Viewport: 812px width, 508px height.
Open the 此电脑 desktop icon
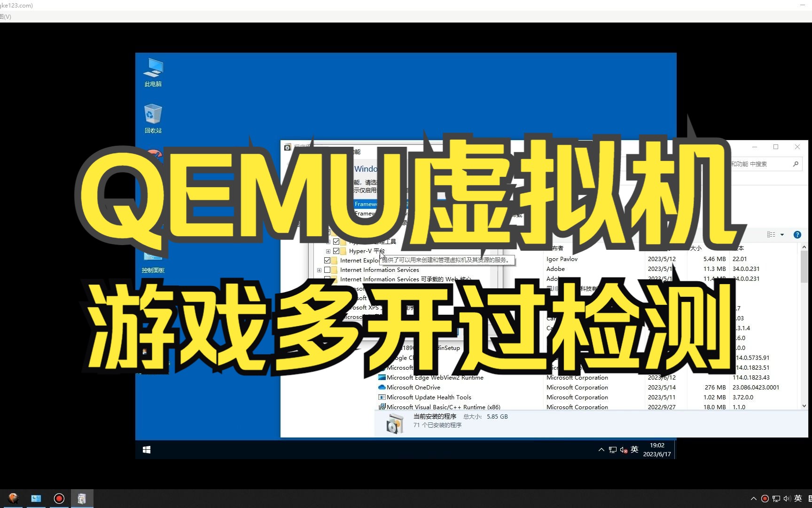(153, 72)
